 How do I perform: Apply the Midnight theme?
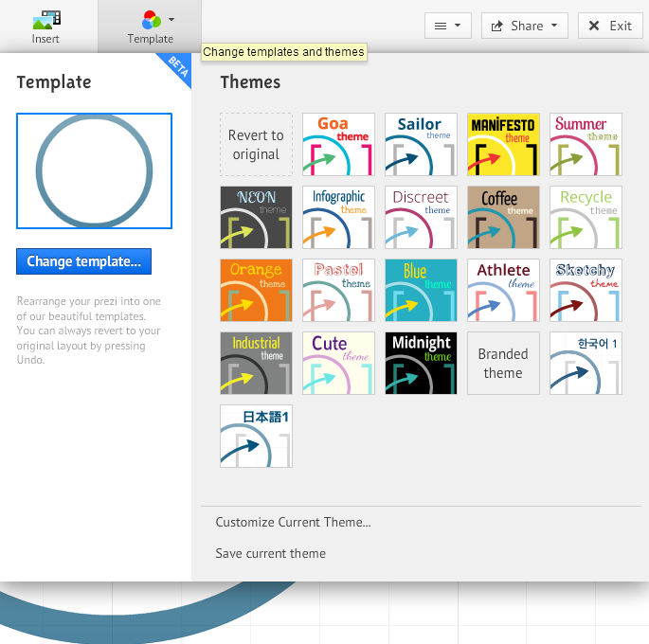pos(421,363)
